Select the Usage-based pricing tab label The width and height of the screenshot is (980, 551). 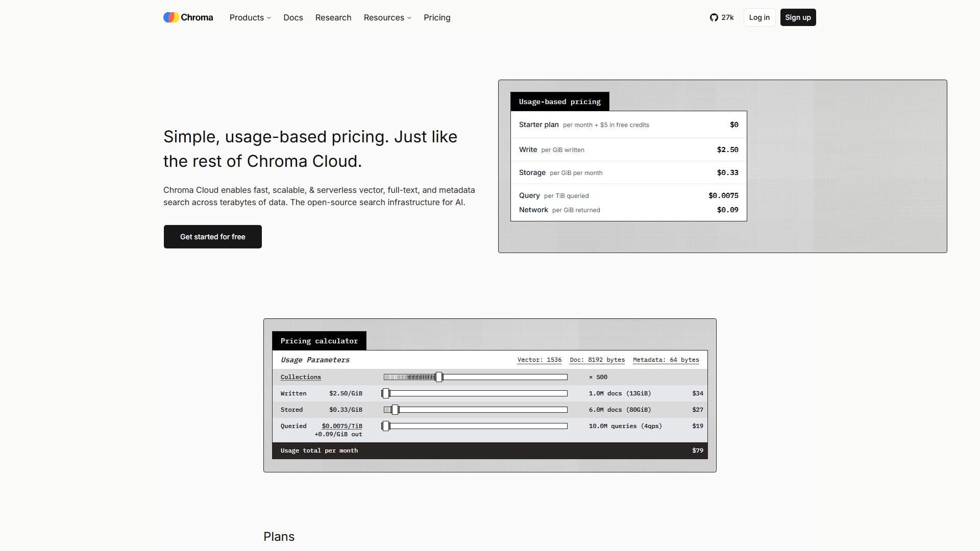tap(560, 102)
